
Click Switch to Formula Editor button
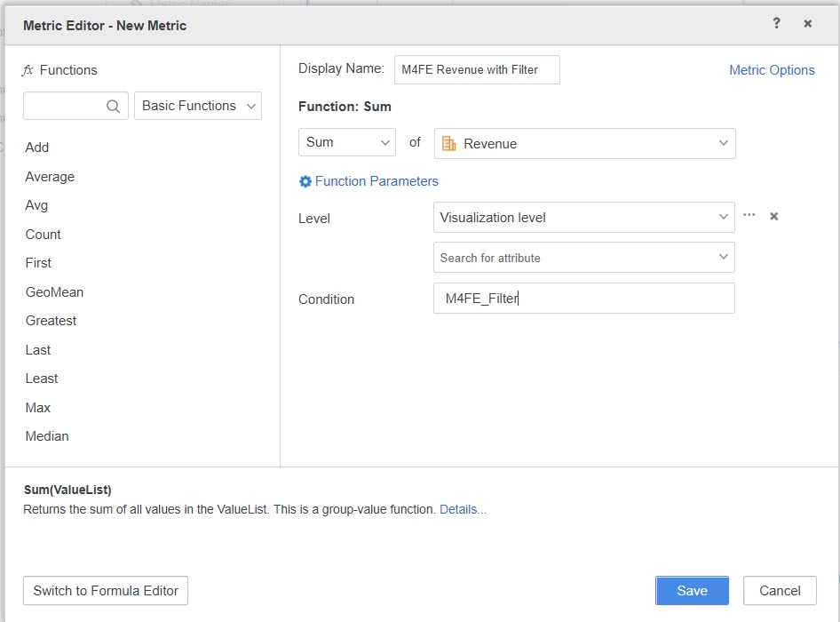pos(106,590)
